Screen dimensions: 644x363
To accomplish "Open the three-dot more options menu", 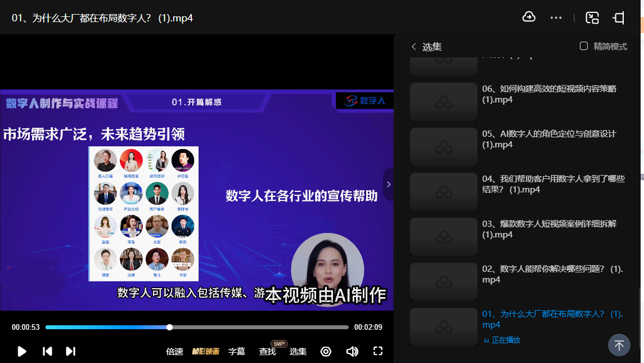I will click(x=556, y=17).
